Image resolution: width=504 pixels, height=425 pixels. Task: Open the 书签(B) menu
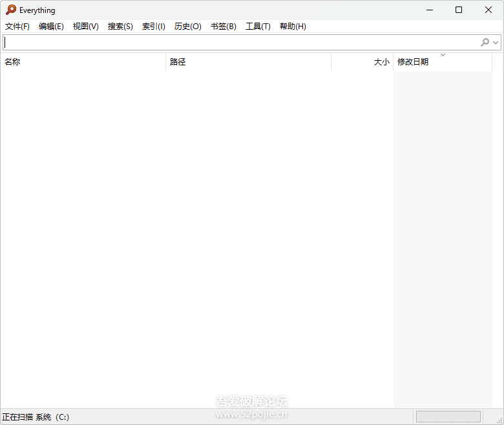tap(224, 27)
